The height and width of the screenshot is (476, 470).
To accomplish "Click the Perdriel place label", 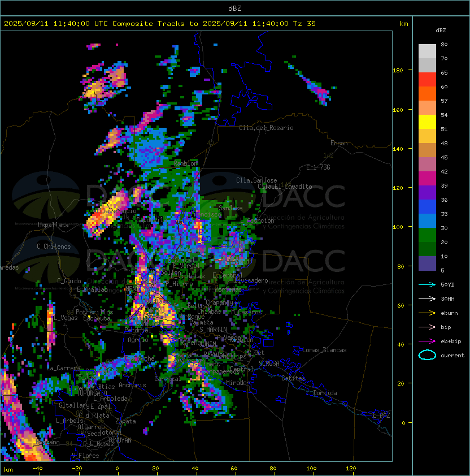I will (137, 330).
